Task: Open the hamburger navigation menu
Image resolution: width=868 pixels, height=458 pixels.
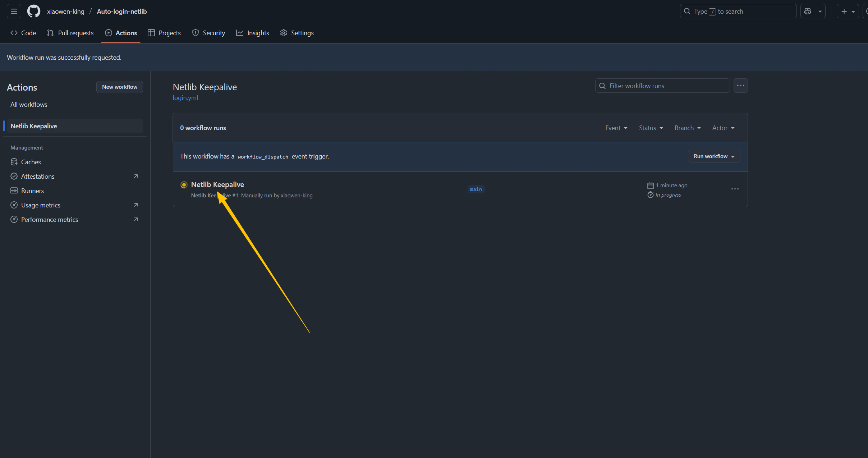Action: pos(14,12)
